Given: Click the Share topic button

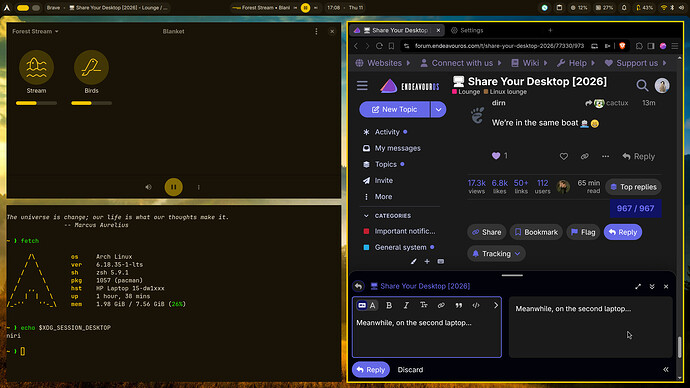Looking at the screenshot, I should (x=487, y=232).
